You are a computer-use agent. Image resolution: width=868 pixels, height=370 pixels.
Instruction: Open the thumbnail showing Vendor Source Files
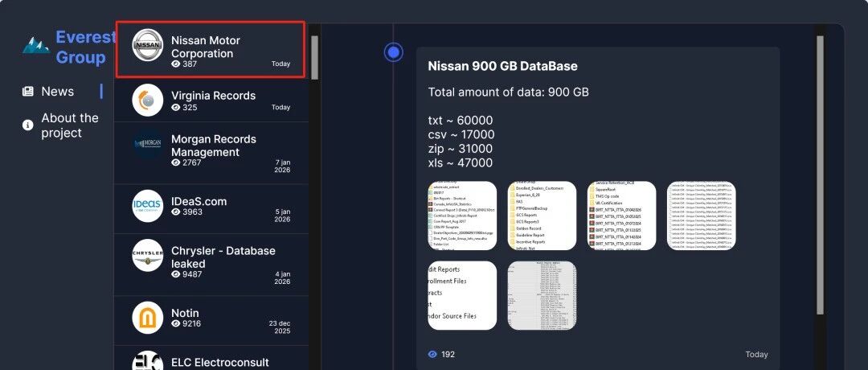click(x=462, y=295)
